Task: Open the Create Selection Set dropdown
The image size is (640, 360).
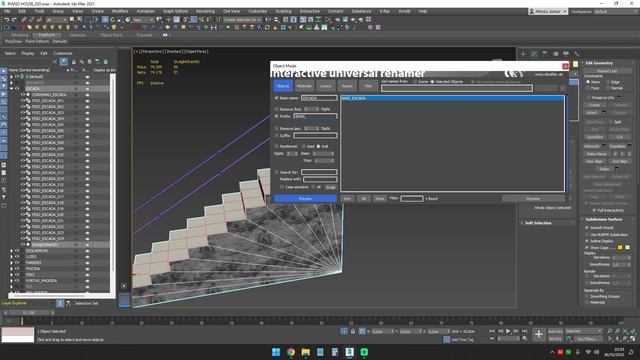Action: (242, 20)
